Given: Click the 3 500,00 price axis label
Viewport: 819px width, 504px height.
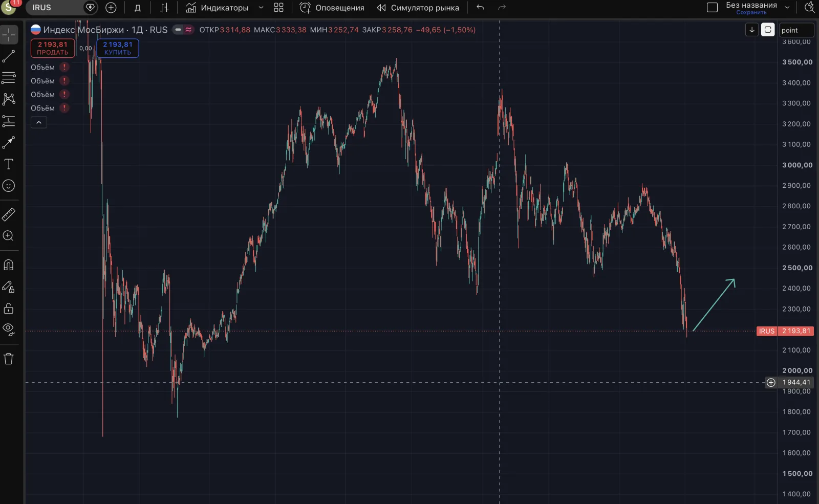Looking at the screenshot, I should point(797,62).
